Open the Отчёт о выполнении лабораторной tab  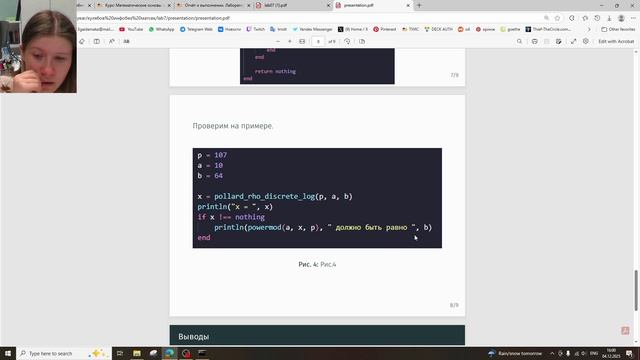point(213,5)
